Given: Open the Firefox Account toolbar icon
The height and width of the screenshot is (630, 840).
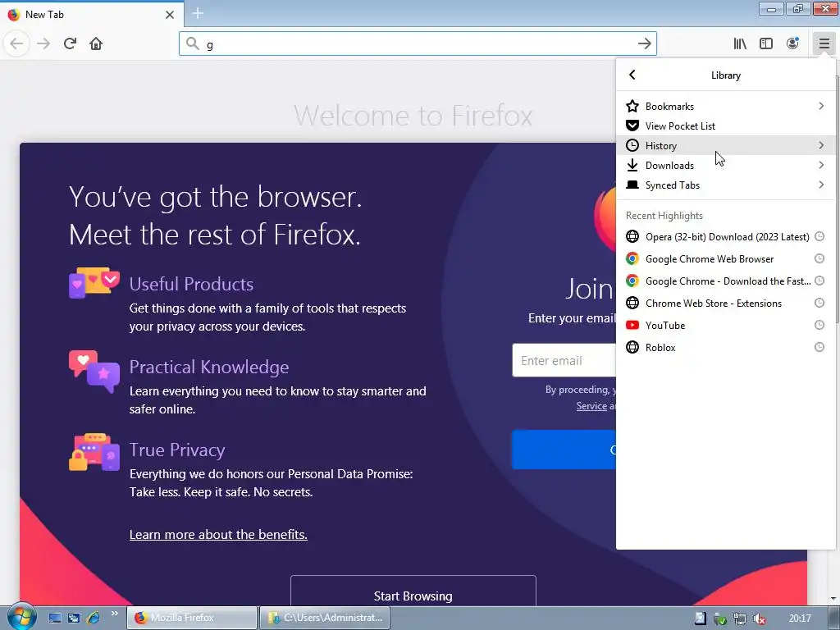Looking at the screenshot, I should [792, 43].
